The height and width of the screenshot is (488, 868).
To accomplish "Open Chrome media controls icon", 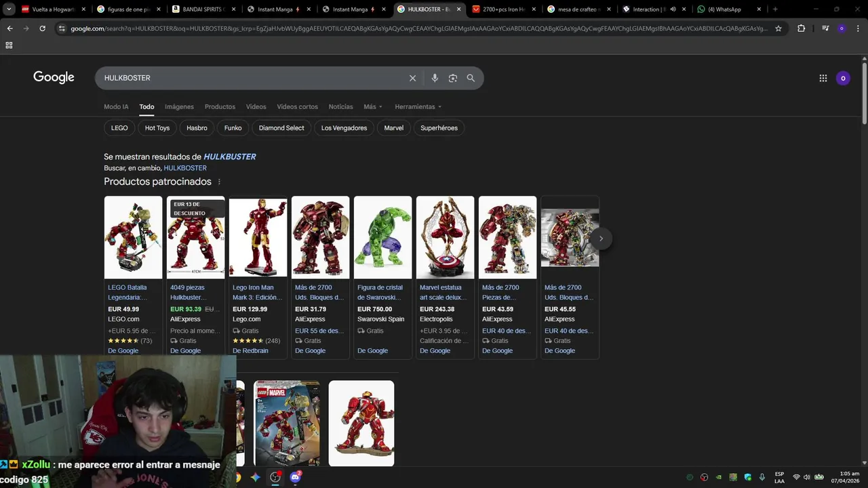I will (825, 28).
